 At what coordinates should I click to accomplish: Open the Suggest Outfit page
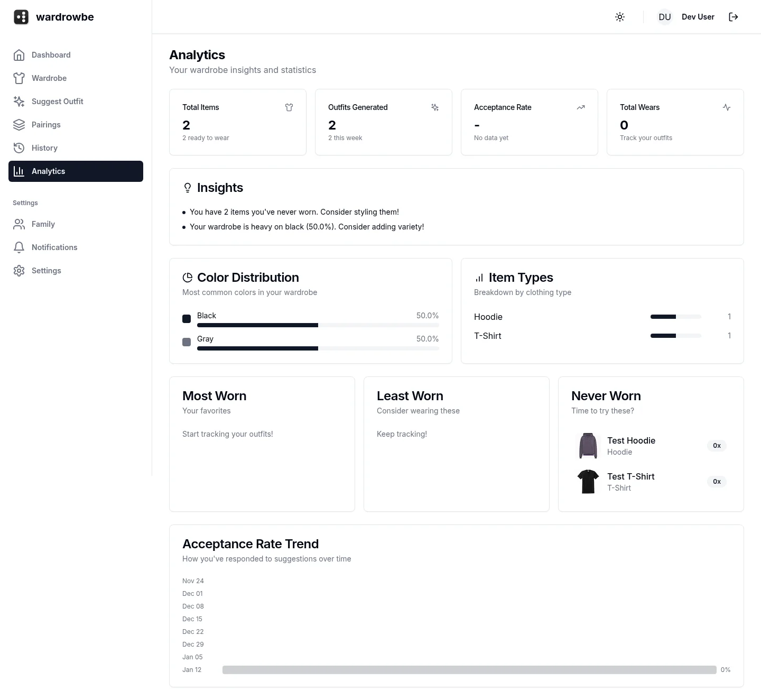click(x=57, y=102)
